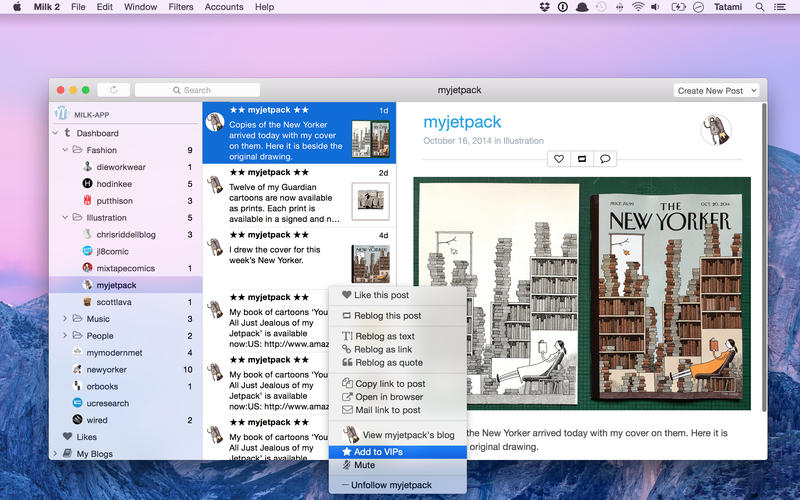
Task: Click the Likes heart icon in sidebar
Action: pos(67,437)
